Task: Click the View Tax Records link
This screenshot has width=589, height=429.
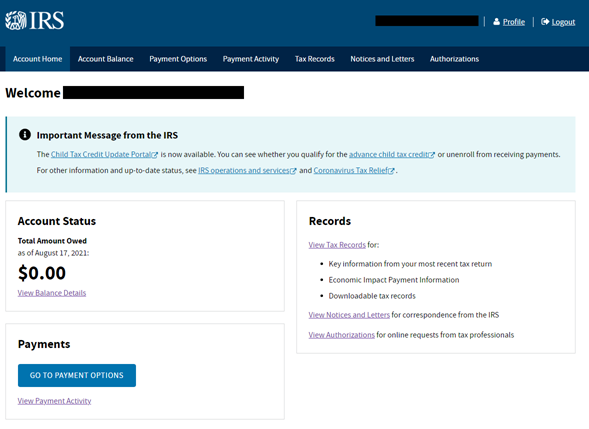Action: (x=337, y=245)
